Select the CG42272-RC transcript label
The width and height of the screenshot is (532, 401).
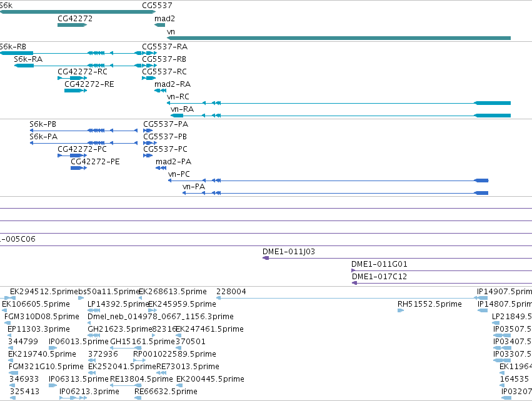pyautogui.click(x=83, y=72)
